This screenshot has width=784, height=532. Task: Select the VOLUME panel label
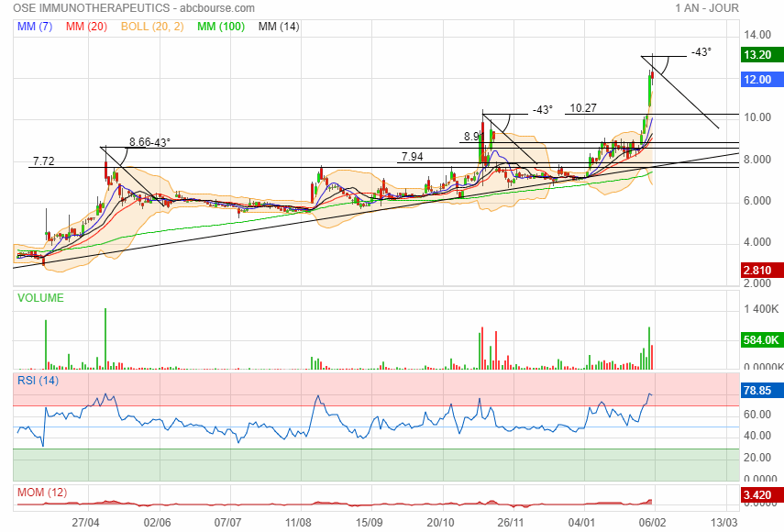[40, 298]
